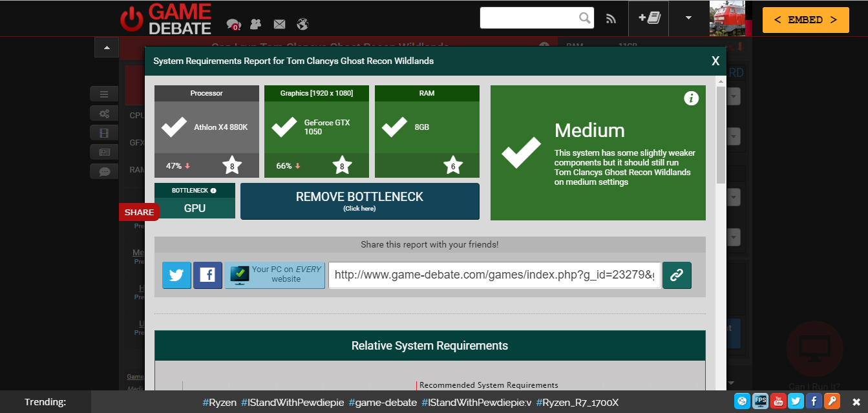Click the copy link chain button
Image resolution: width=868 pixels, height=413 pixels.
(677, 275)
